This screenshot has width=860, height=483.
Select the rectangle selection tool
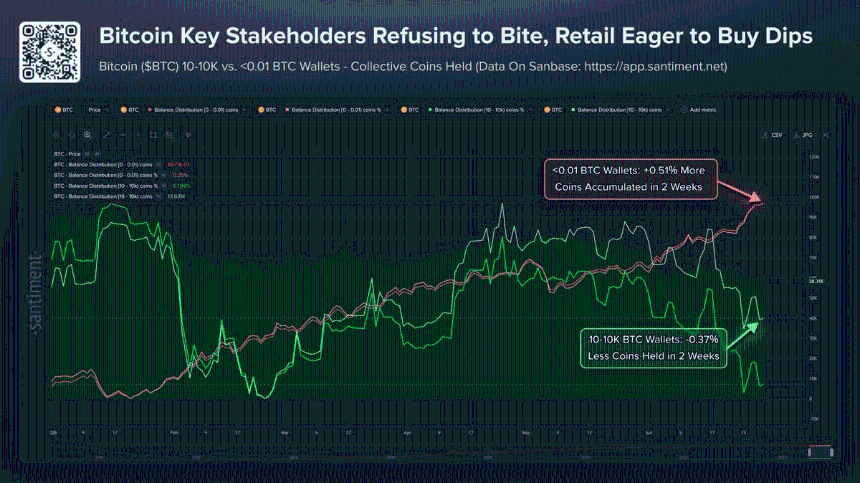coord(154,135)
